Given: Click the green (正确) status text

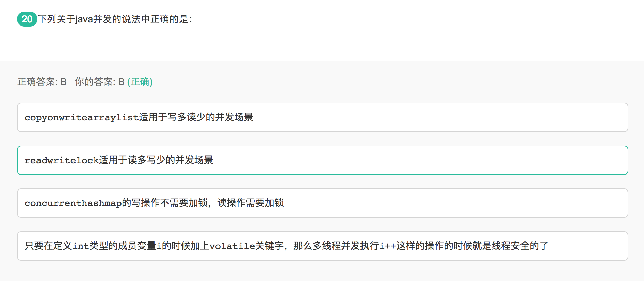Looking at the screenshot, I should [140, 82].
